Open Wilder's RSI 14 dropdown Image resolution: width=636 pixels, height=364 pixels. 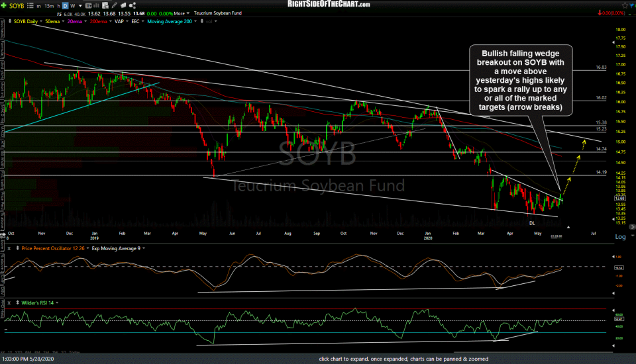[57, 303]
